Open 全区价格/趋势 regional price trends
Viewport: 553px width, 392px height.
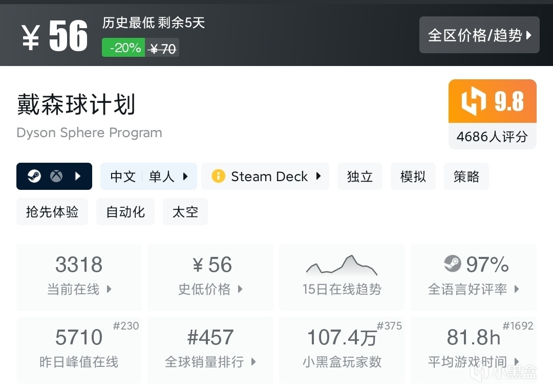point(479,35)
